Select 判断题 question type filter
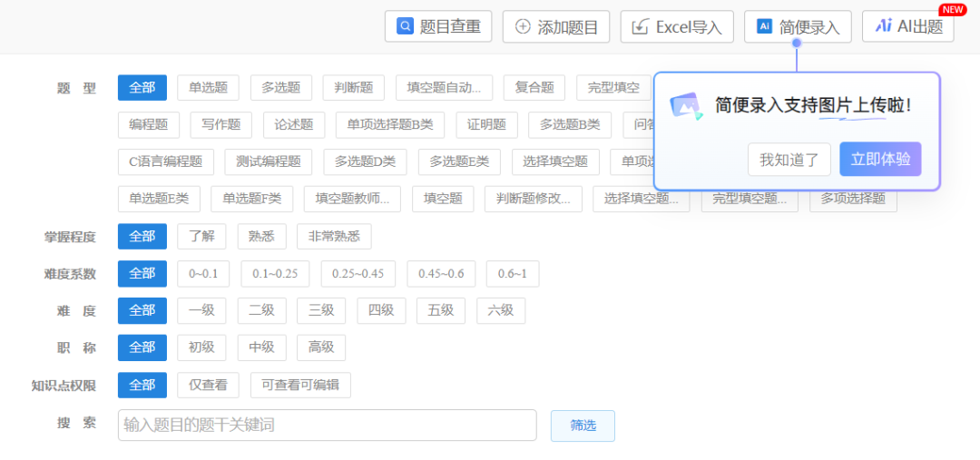The height and width of the screenshot is (460, 980). (x=353, y=87)
